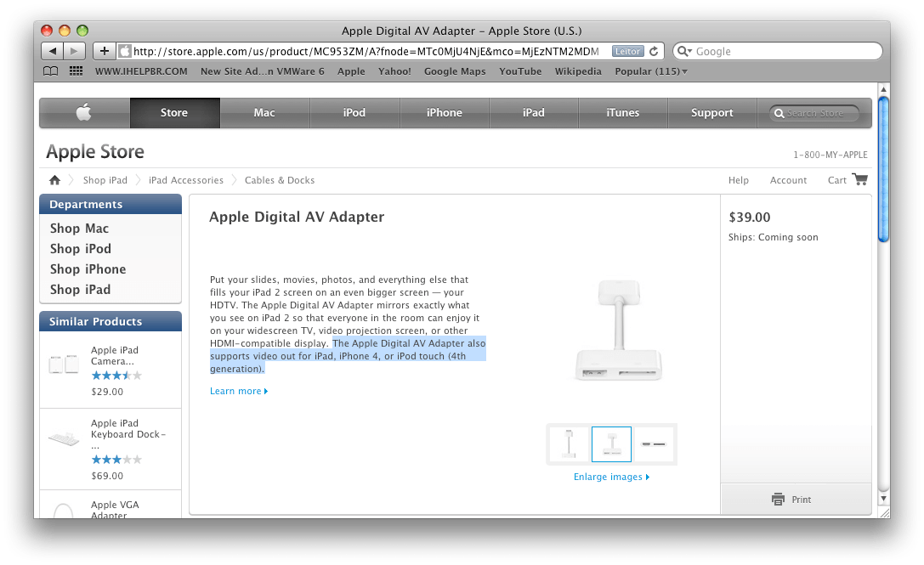Open Apple iPad Camera similar product
The height and width of the screenshot is (565, 924).
point(114,355)
